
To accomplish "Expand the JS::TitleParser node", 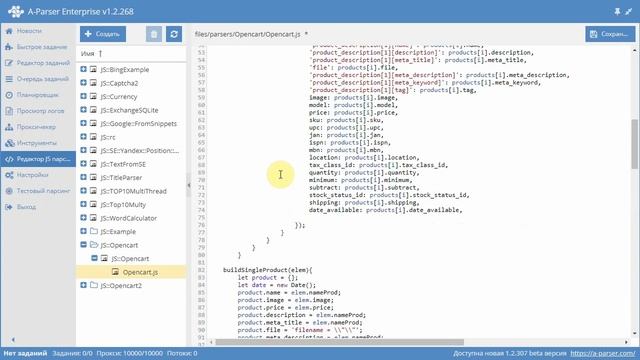I will click(83, 177).
